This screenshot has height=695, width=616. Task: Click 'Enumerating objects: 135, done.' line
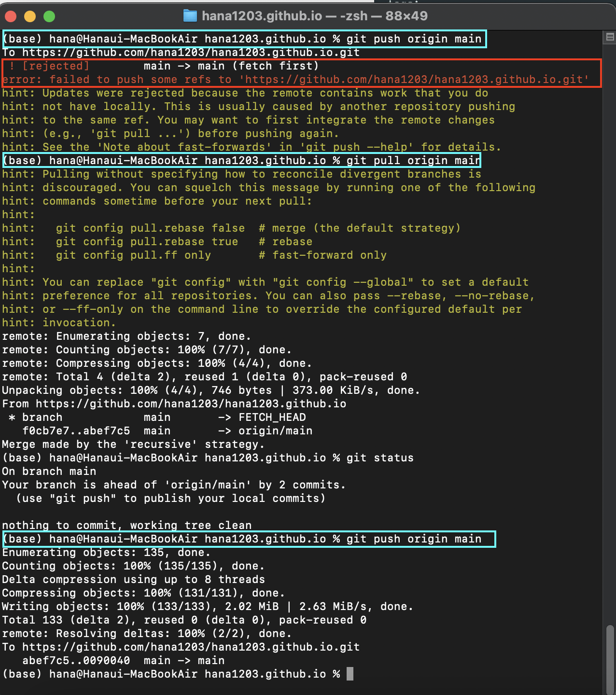[x=106, y=552]
